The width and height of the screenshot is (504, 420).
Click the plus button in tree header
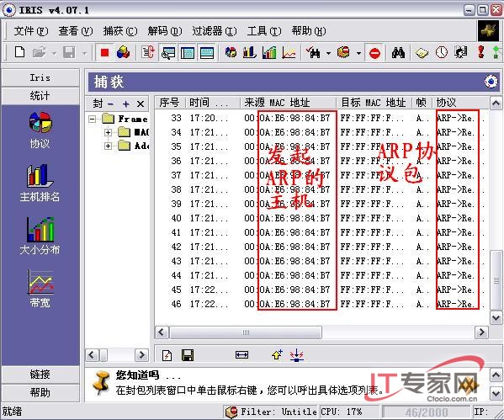pyautogui.click(x=125, y=104)
